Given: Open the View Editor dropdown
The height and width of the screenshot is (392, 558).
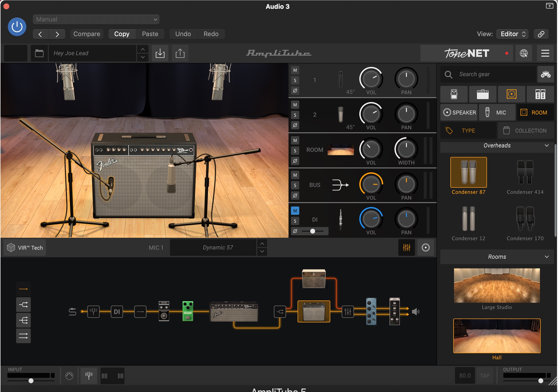Looking at the screenshot, I should pos(512,34).
